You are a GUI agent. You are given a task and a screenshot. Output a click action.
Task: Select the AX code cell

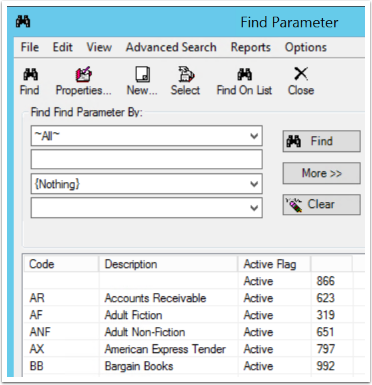(37, 349)
